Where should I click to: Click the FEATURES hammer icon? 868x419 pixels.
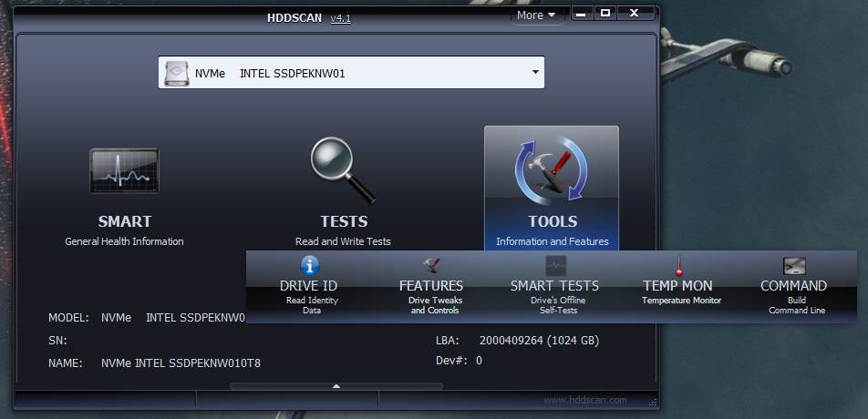(431, 265)
